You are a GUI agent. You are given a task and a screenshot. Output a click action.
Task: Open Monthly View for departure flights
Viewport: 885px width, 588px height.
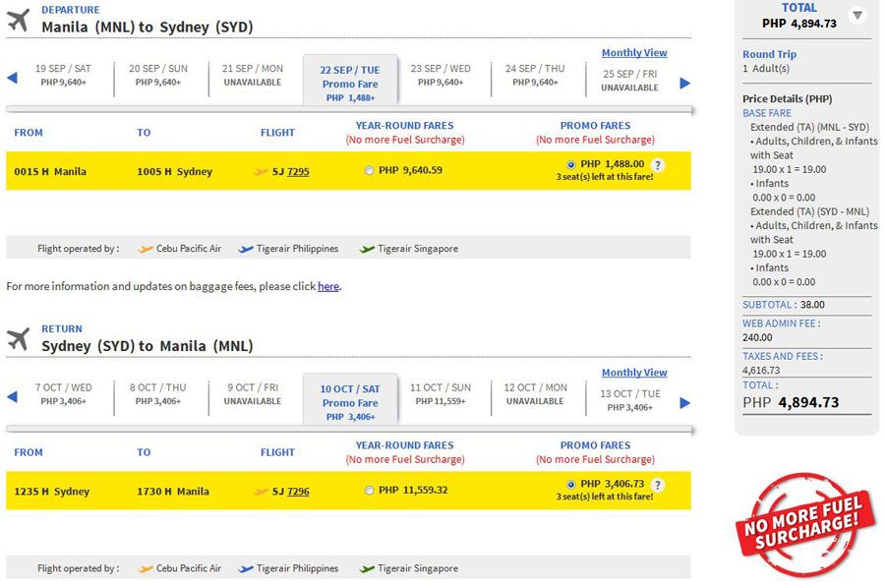(x=634, y=52)
